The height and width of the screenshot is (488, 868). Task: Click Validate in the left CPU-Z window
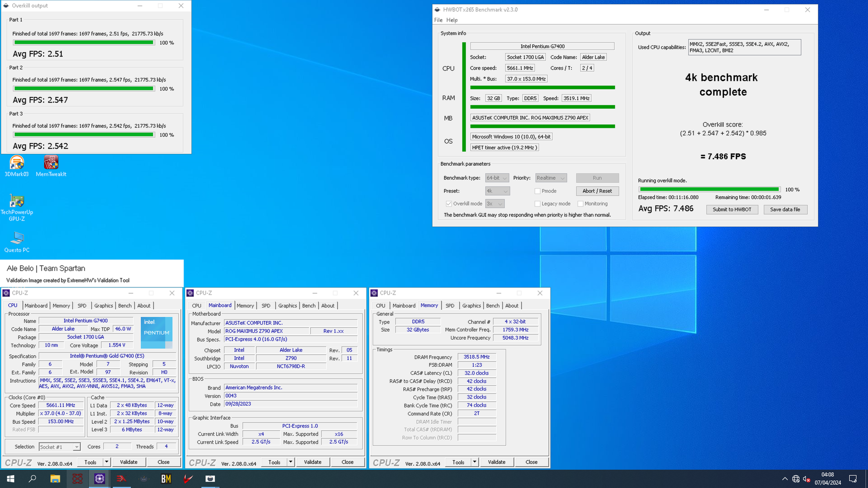(x=128, y=462)
